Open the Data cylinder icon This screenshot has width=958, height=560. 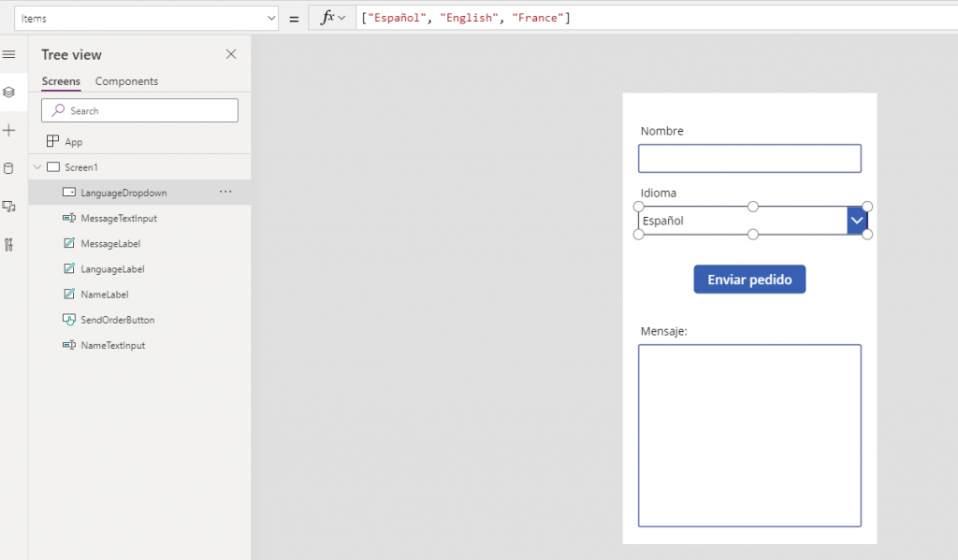pos(9,168)
